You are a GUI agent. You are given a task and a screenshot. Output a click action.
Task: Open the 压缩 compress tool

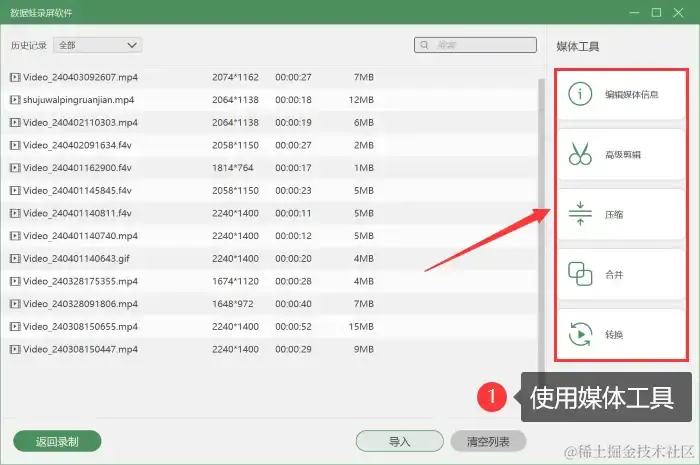[x=621, y=214]
